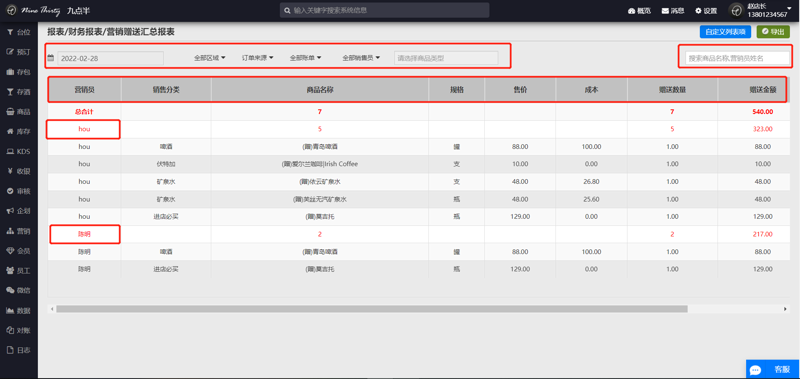Expand the 全部销售员 salesperson dropdown
The image size is (800, 379).
[362, 58]
